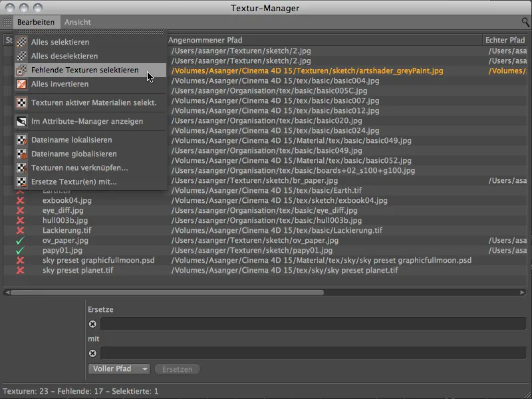
Task: Open the Bearbeiten menu
Action: [36, 22]
